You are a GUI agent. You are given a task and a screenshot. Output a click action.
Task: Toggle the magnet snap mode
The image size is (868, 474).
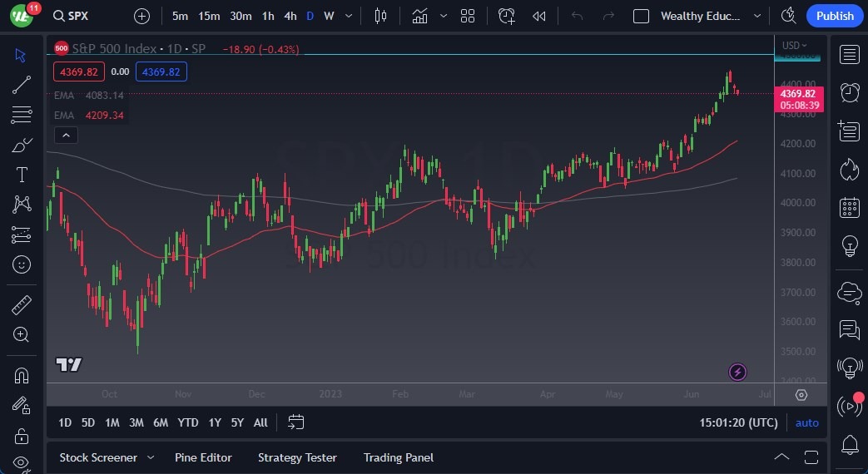tap(22, 375)
